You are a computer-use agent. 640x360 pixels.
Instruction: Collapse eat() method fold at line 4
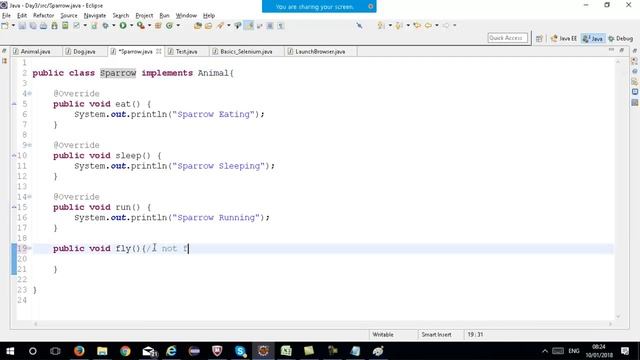click(x=30, y=94)
